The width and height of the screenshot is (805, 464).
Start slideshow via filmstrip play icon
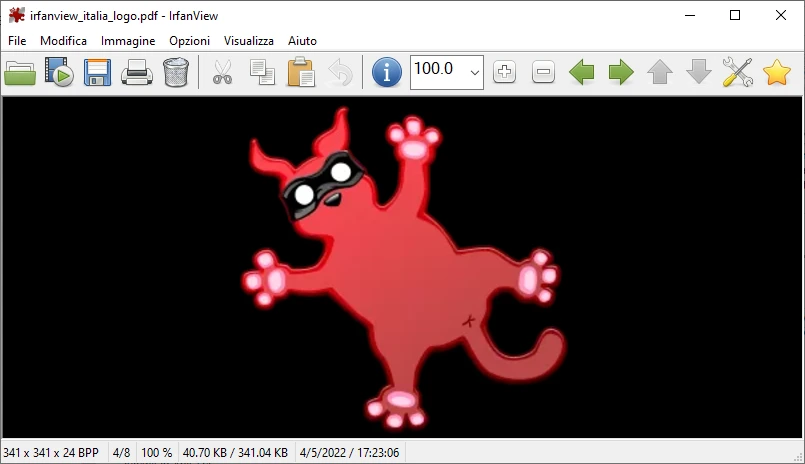coord(59,72)
